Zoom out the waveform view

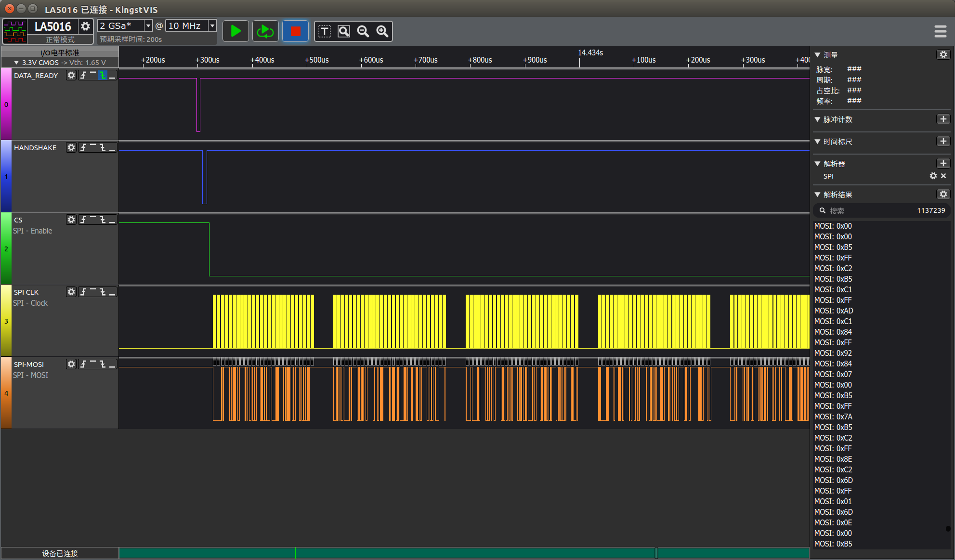point(363,31)
